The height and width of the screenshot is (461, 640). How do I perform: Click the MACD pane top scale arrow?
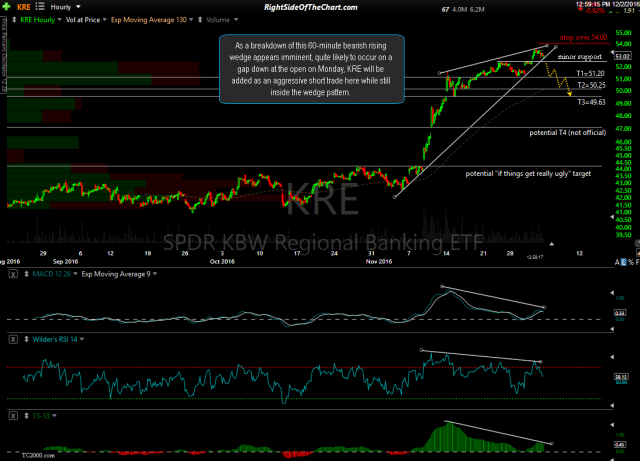[x=612, y=293]
